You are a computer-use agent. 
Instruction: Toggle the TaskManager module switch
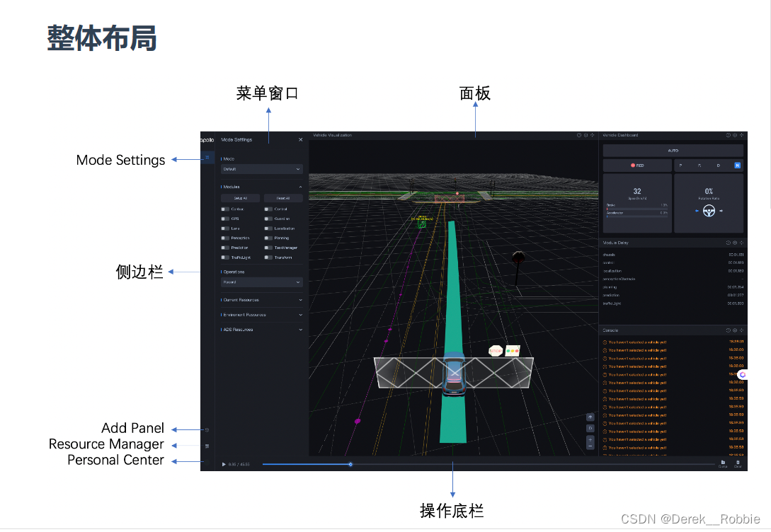pyautogui.click(x=268, y=248)
